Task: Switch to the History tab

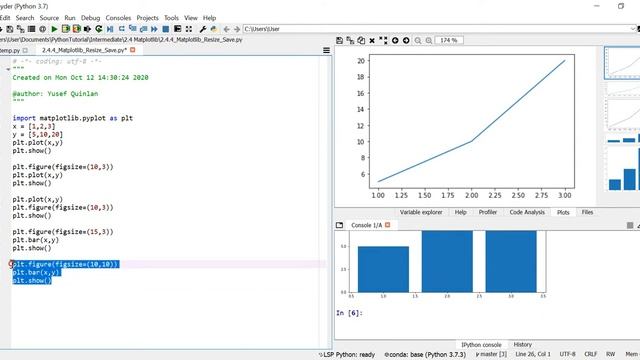Action: point(522,344)
